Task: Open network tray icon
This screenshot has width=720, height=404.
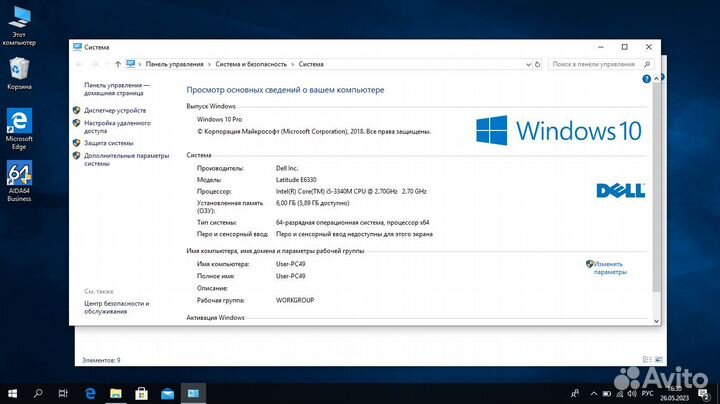Action: tap(619, 393)
